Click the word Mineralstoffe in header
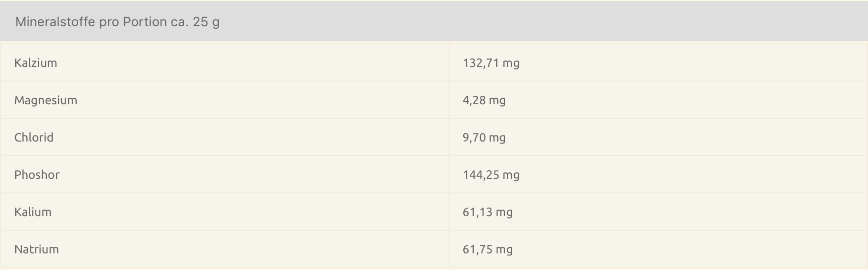The width and height of the screenshot is (868, 270). pos(55,22)
